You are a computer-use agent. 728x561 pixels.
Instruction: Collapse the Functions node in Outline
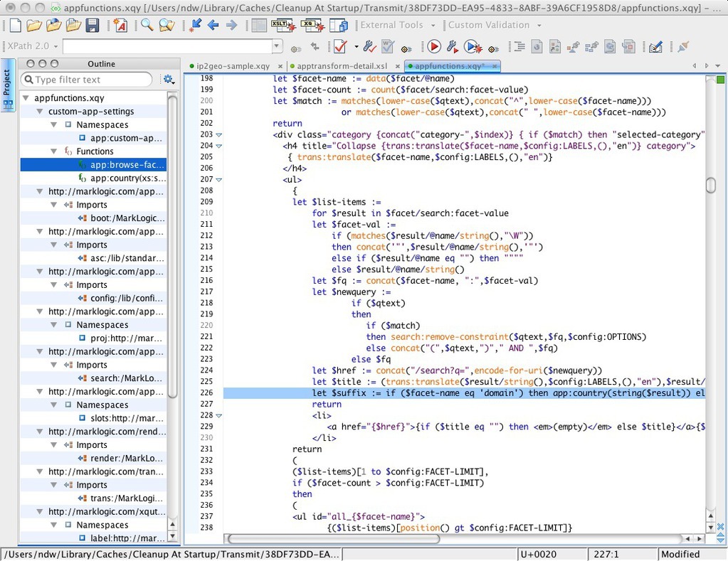(x=54, y=151)
